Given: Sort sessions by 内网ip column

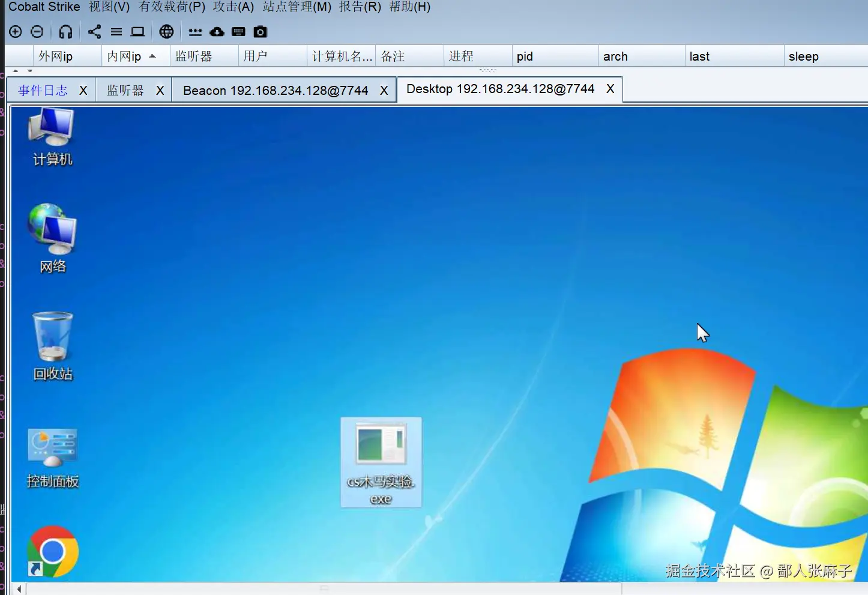Looking at the screenshot, I should [x=136, y=56].
